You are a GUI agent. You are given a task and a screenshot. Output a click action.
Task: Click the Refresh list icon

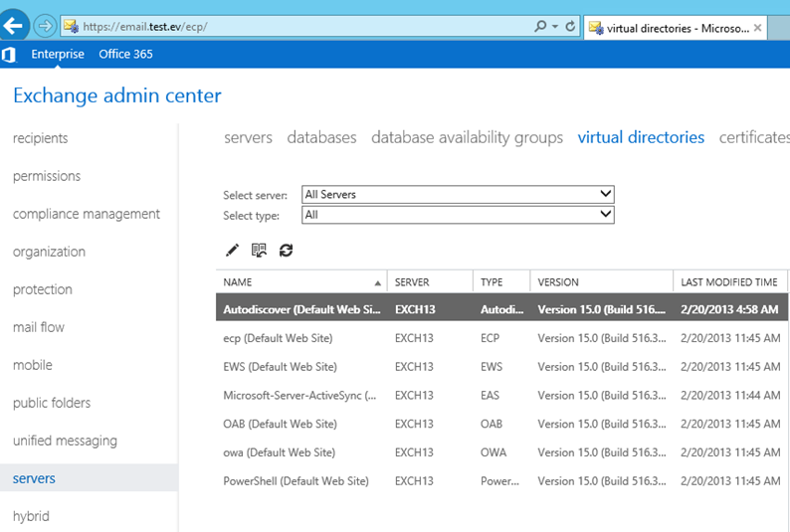tap(287, 251)
